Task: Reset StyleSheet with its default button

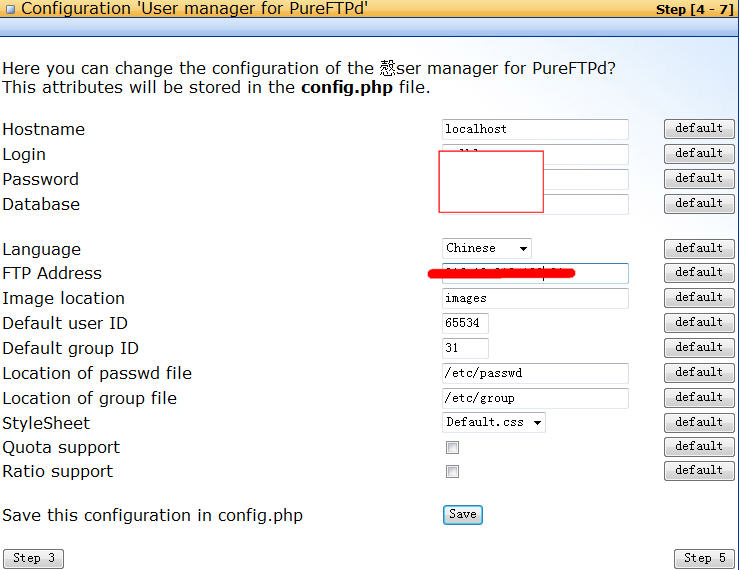Action: (698, 422)
